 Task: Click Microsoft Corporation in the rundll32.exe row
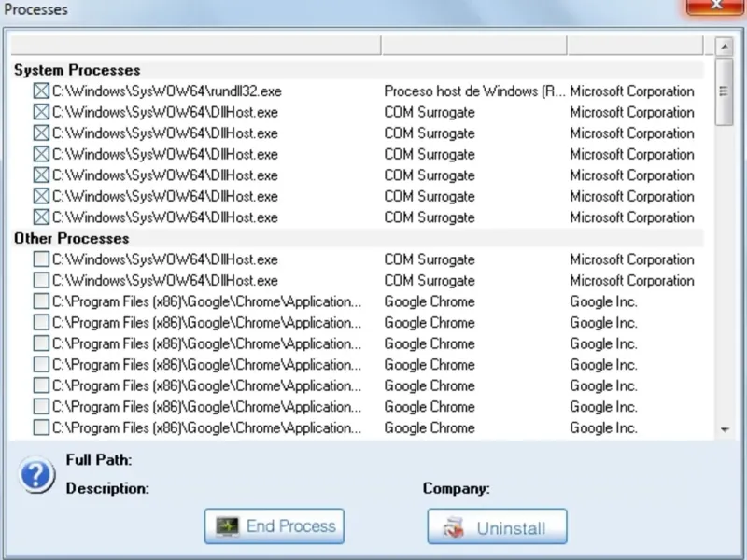[x=632, y=91]
